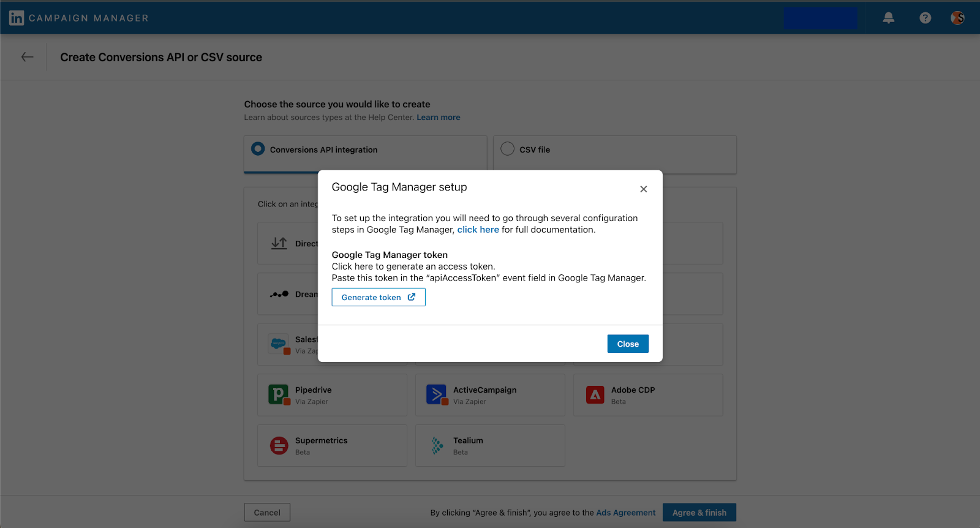Click the Dreamdata dots icon
This screenshot has width=980, height=528.
(279, 294)
